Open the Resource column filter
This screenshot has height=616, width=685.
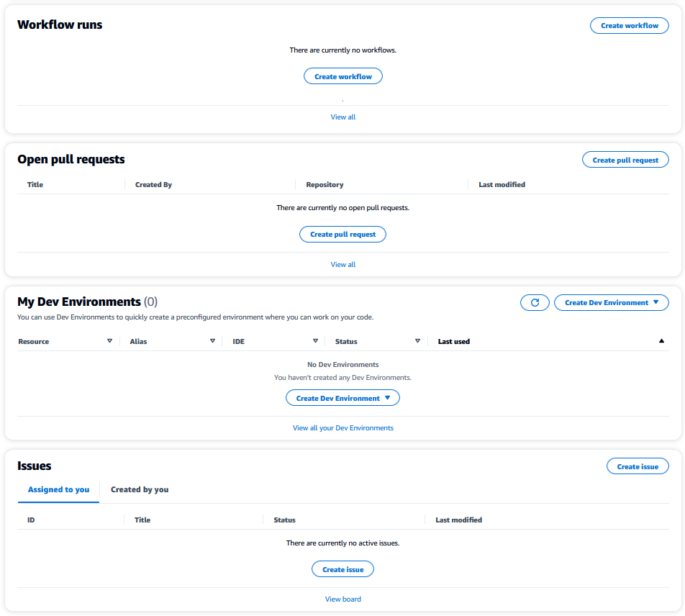[x=111, y=340]
